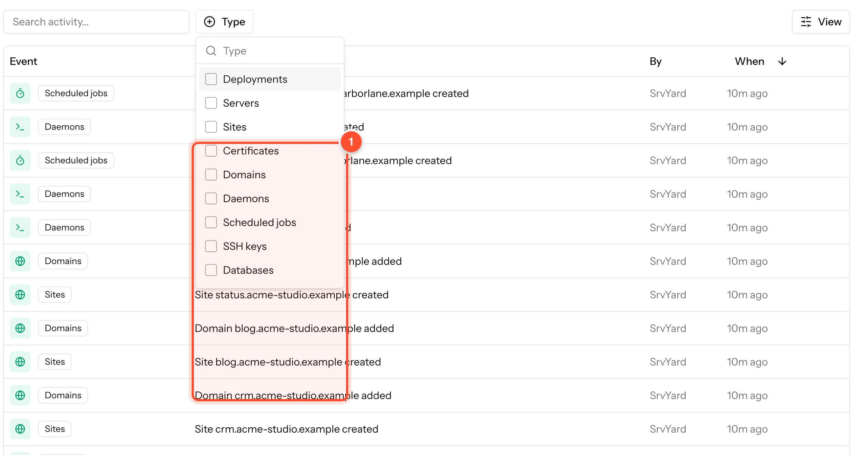Focus the Search activity input field
This screenshot has width=868, height=455.
[96, 22]
